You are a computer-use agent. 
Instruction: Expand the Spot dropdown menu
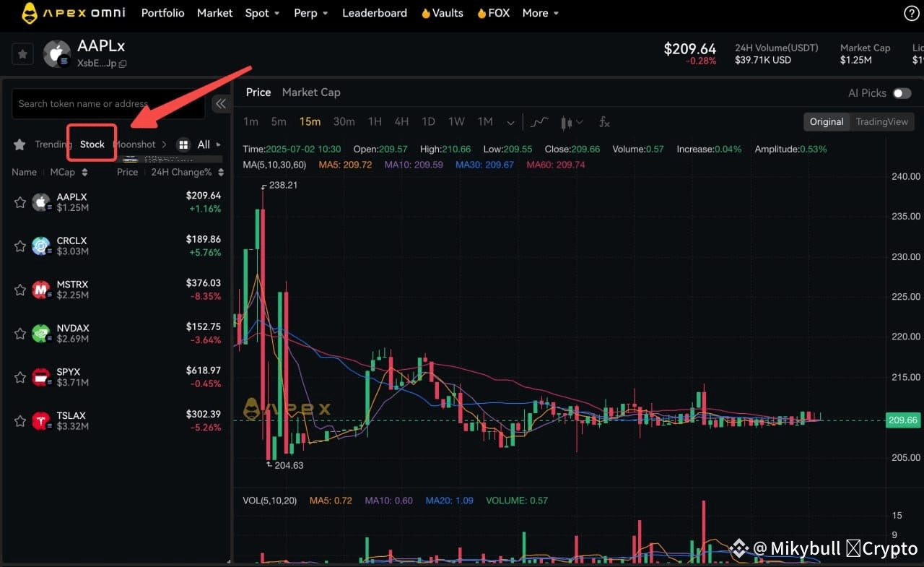[263, 13]
